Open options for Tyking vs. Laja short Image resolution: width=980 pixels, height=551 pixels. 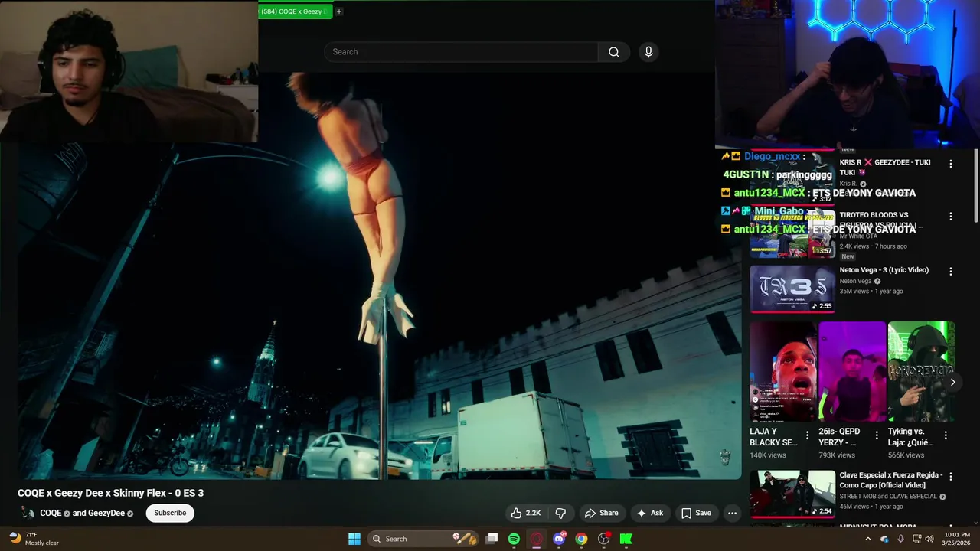[x=946, y=435]
